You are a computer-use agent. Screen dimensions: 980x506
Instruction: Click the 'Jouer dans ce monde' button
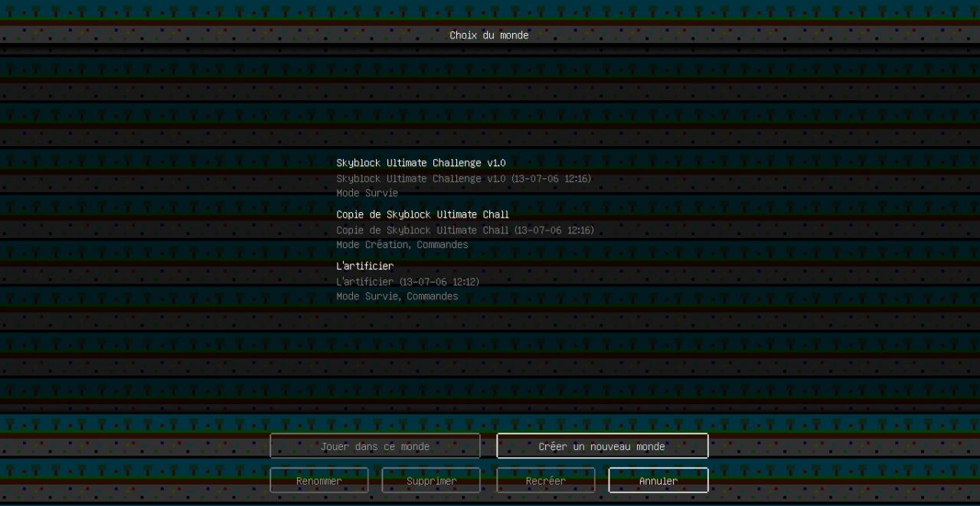[x=375, y=446]
